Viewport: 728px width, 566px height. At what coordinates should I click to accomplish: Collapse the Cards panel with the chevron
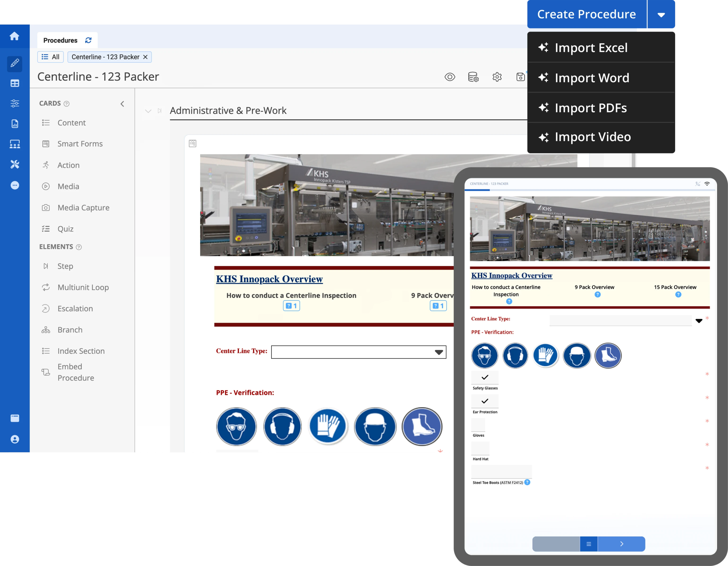click(x=122, y=104)
